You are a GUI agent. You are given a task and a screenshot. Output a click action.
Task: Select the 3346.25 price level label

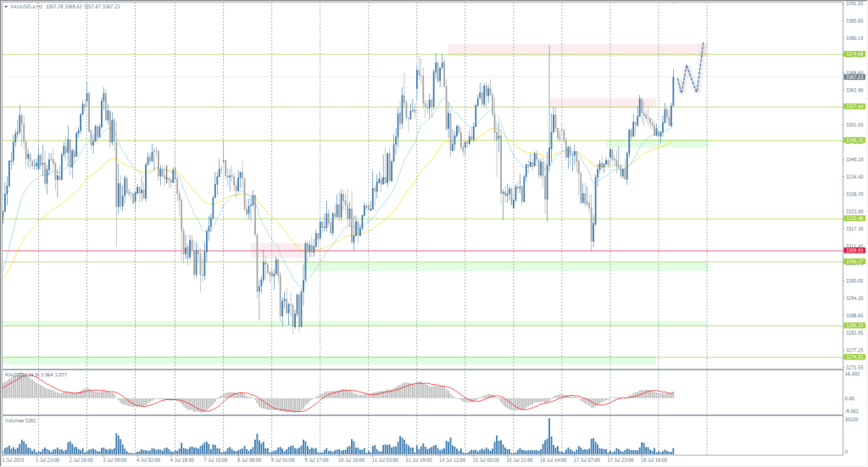(854, 140)
